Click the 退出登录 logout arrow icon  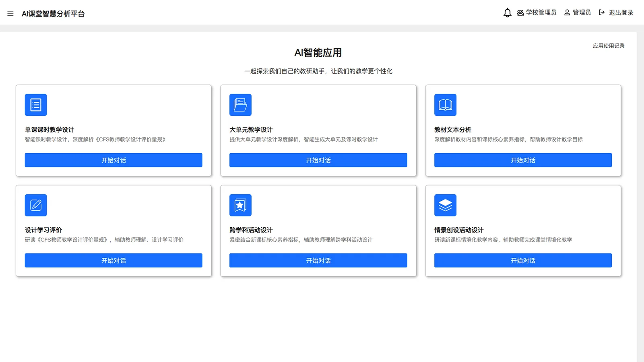(602, 12)
